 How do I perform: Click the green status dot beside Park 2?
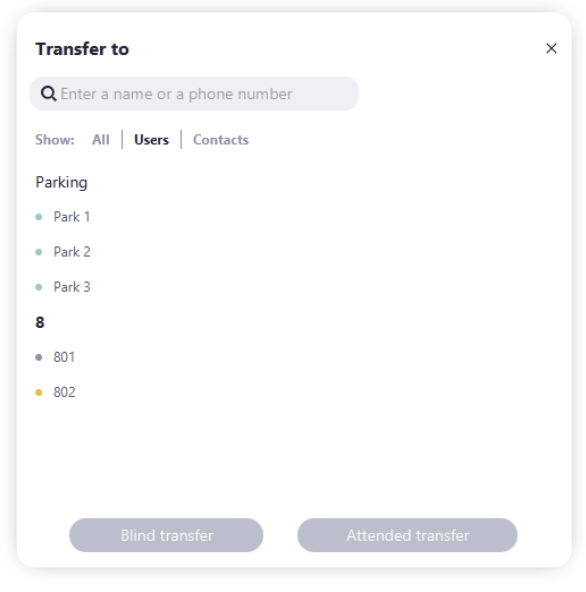(39, 252)
